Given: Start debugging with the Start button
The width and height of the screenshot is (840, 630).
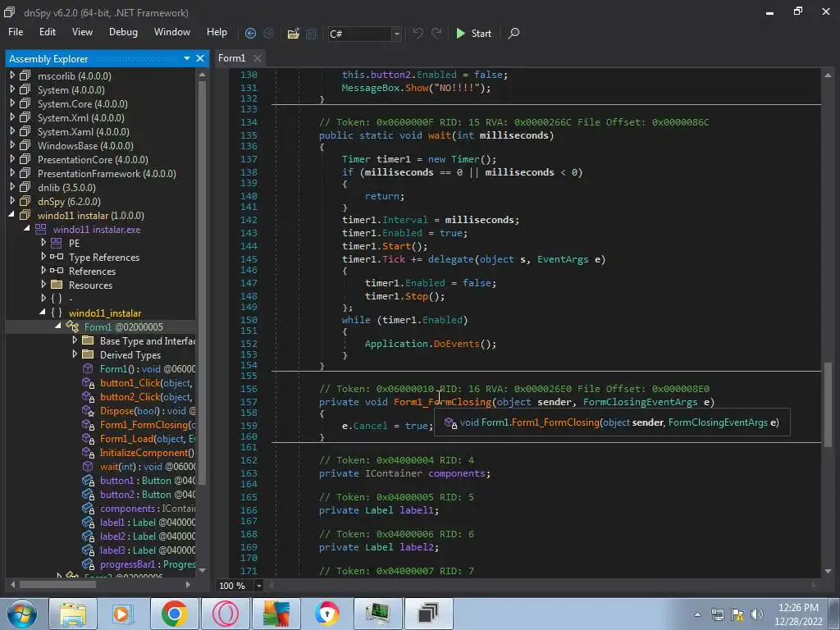Looking at the screenshot, I should [x=473, y=33].
